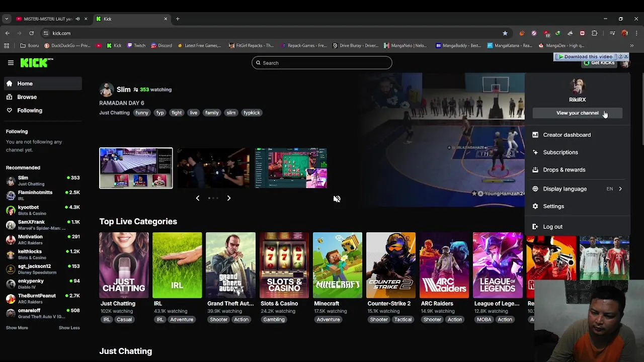Click Download this video overlay button
Screen dimensions: 644x362
coord(585,57)
